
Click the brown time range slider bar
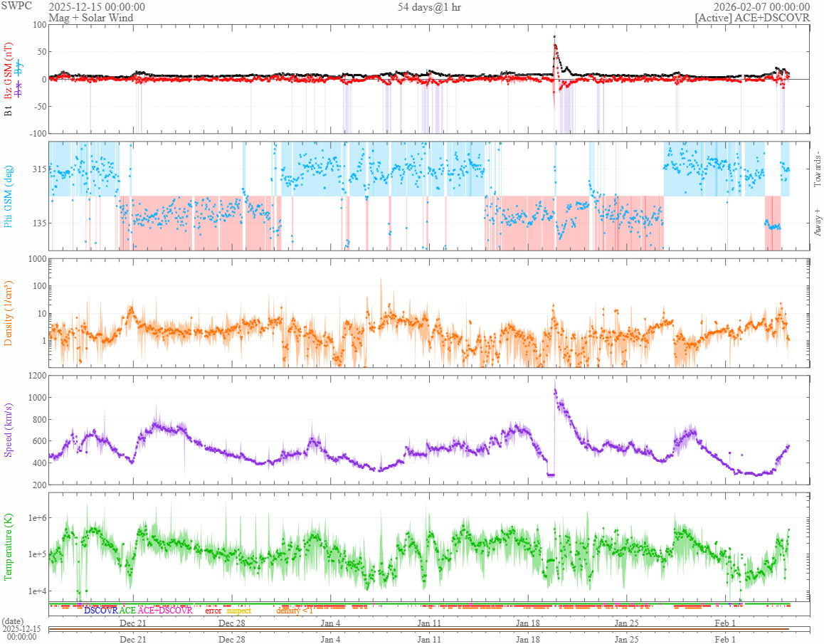click(x=419, y=629)
